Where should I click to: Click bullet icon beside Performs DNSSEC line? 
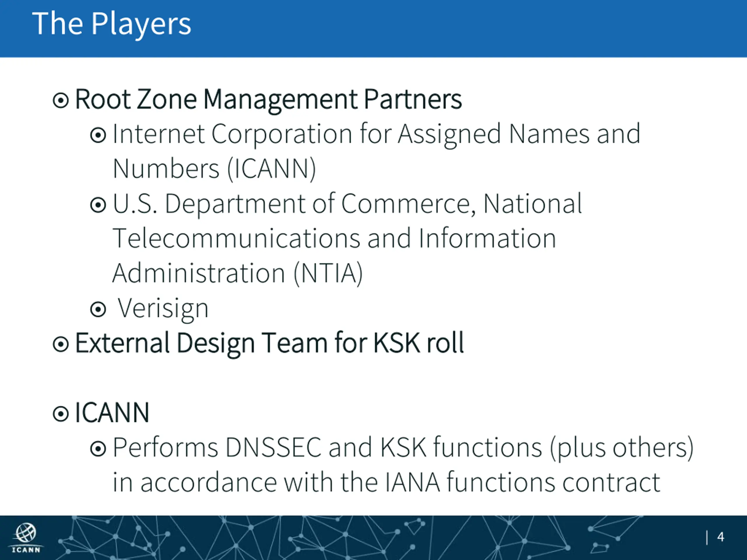98,449
